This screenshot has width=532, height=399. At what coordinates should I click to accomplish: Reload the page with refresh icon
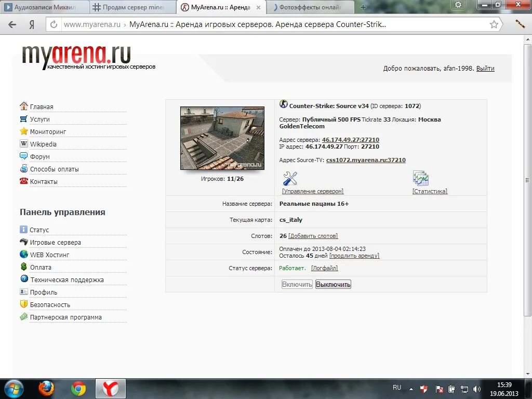(54, 24)
